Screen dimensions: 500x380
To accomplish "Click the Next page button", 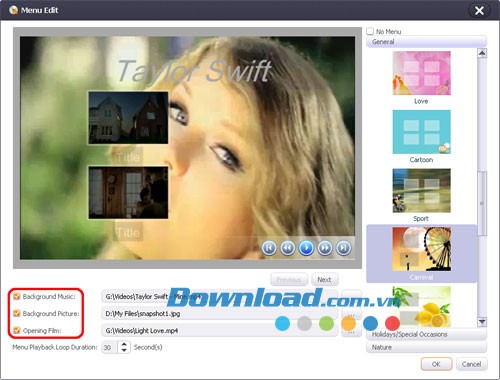I will pyautogui.click(x=324, y=280).
